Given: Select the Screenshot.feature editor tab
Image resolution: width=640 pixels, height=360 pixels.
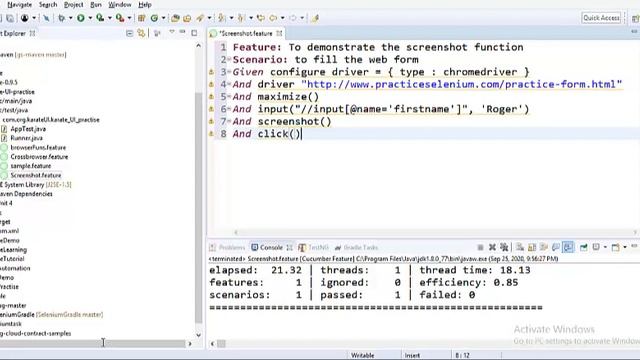Looking at the screenshot, I should (x=246, y=33).
